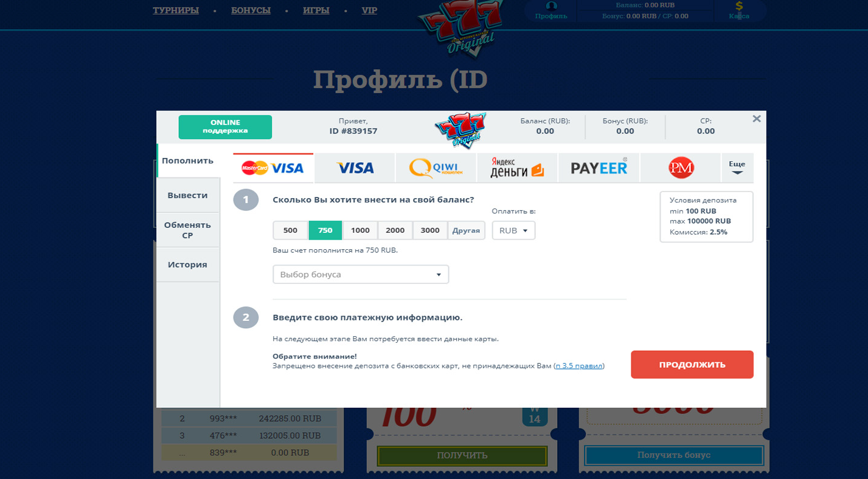
Task: Open the История tab
Action: [188, 264]
